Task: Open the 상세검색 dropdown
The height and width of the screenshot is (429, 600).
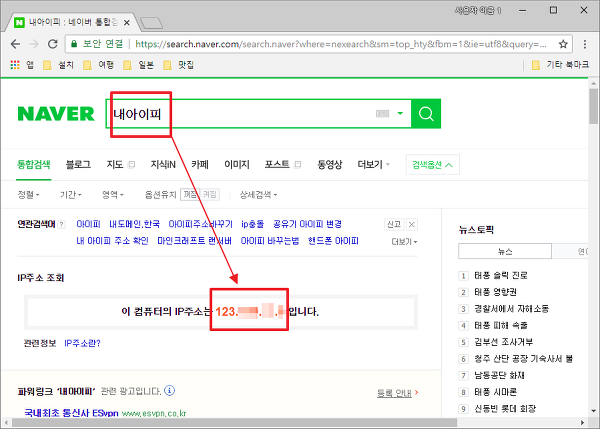Action: click(x=258, y=195)
